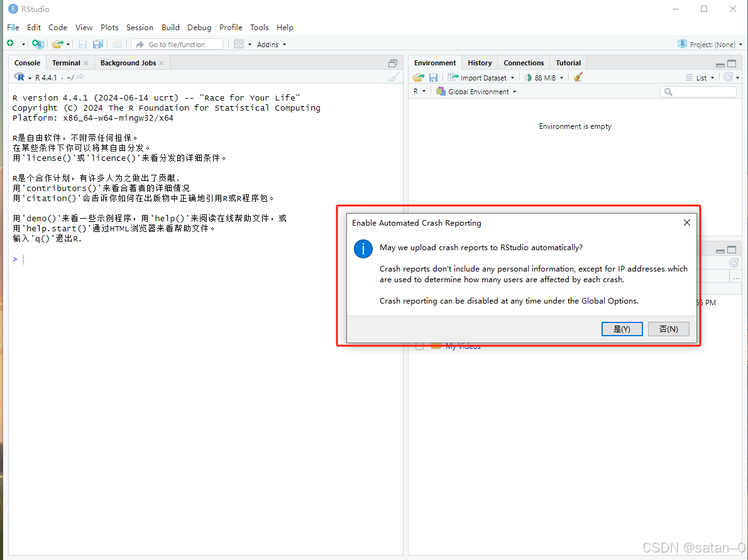Clear environment objects with broom icon
This screenshot has width=748, height=560.
pos(578,77)
